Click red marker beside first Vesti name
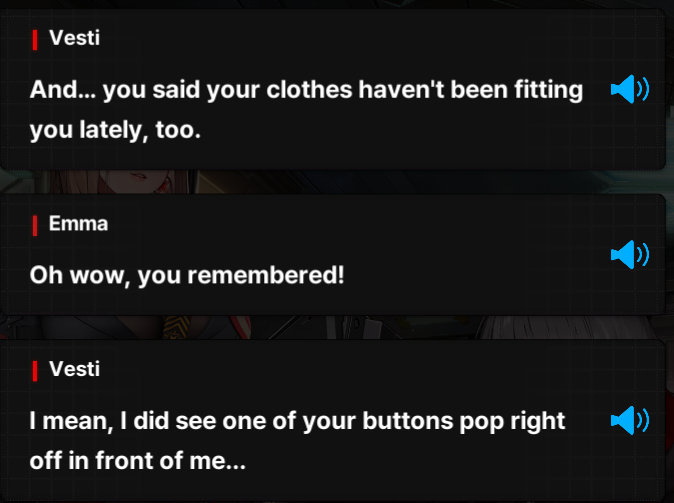This screenshot has height=503, width=674. (35, 40)
